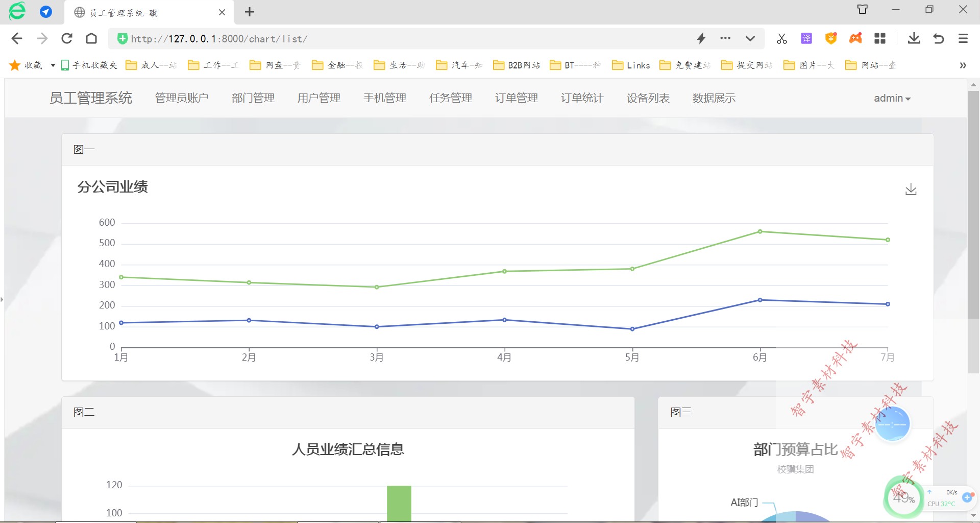Open the 收藏 favorites dropdown arrow
980x523 pixels.
click(53, 65)
